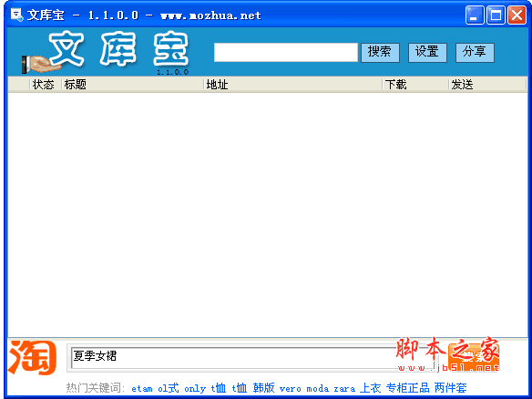Minimize the 文库宝 window
Image resolution: width=532 pixels, height=399 pixels.
click(475, 15)
